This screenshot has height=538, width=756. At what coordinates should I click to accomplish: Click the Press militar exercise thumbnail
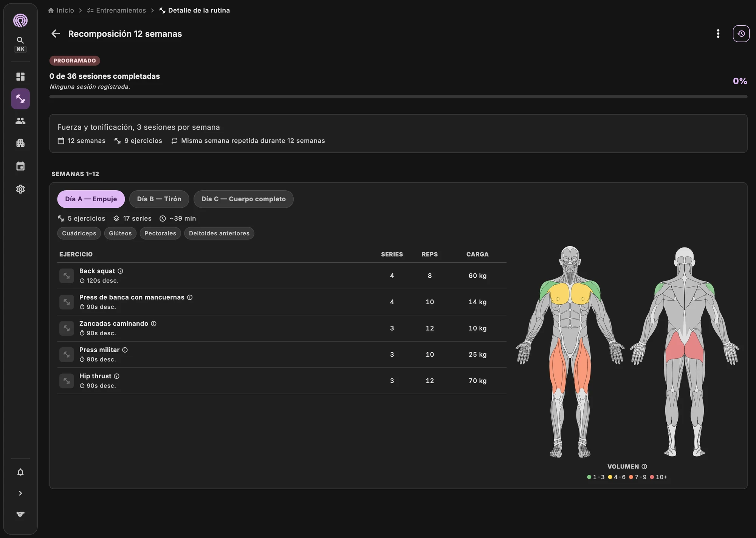pyautogui.click(x=67, y=355)
